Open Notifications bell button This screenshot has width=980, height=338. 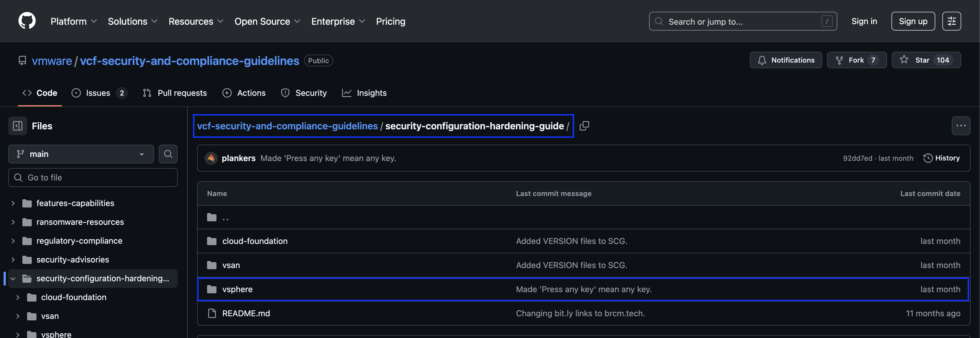coord(786,60)
